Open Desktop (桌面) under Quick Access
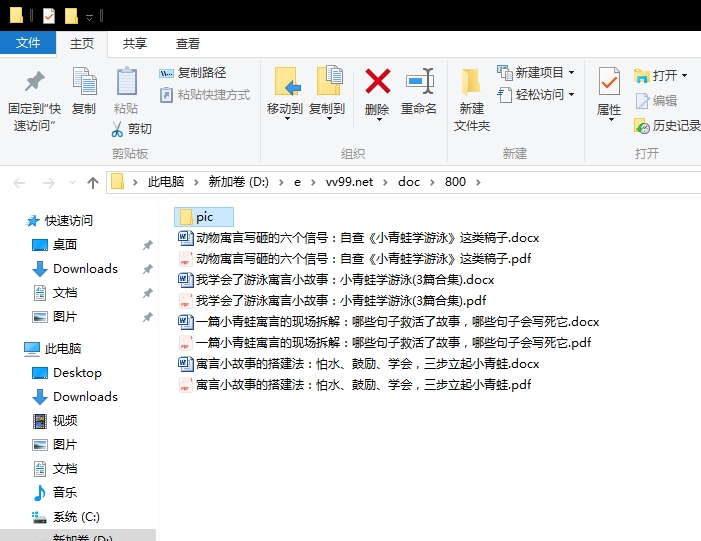This screenshot has width=701, height=541. point(55,245)
